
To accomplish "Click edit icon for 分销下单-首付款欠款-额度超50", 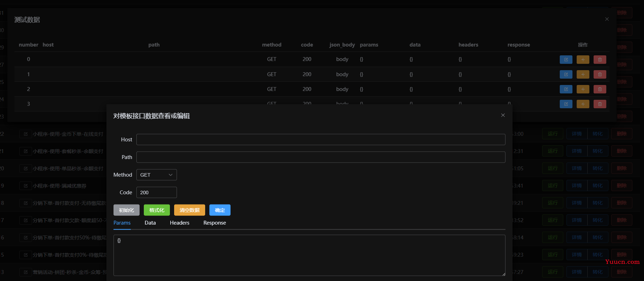I will pyautogui.click(x=25, y=220).
